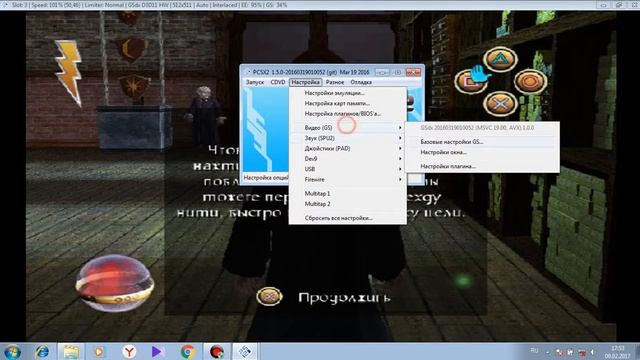640x360 pixels.
Task: Open the Отладка menu
Action: pos(361,82)
